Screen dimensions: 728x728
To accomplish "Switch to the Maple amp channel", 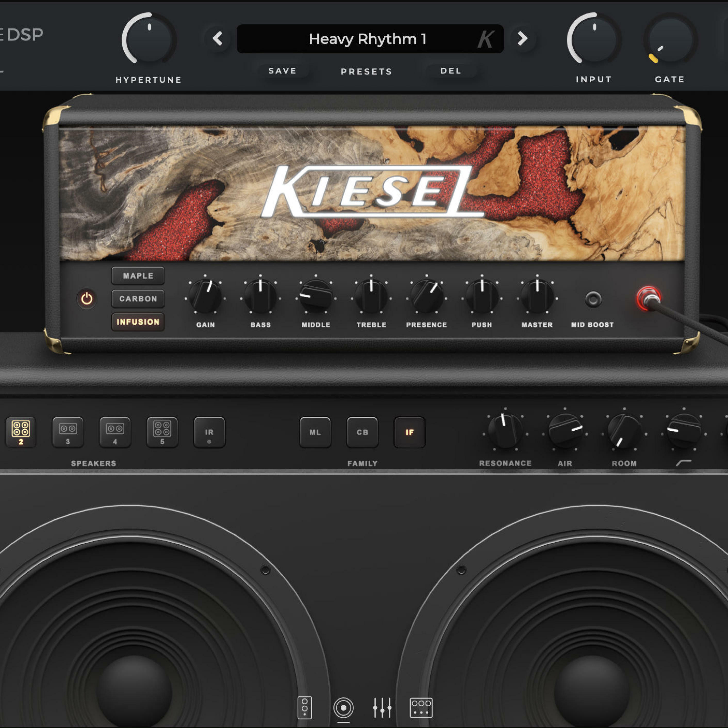I will pyautogui.click(x=138, y=276).
